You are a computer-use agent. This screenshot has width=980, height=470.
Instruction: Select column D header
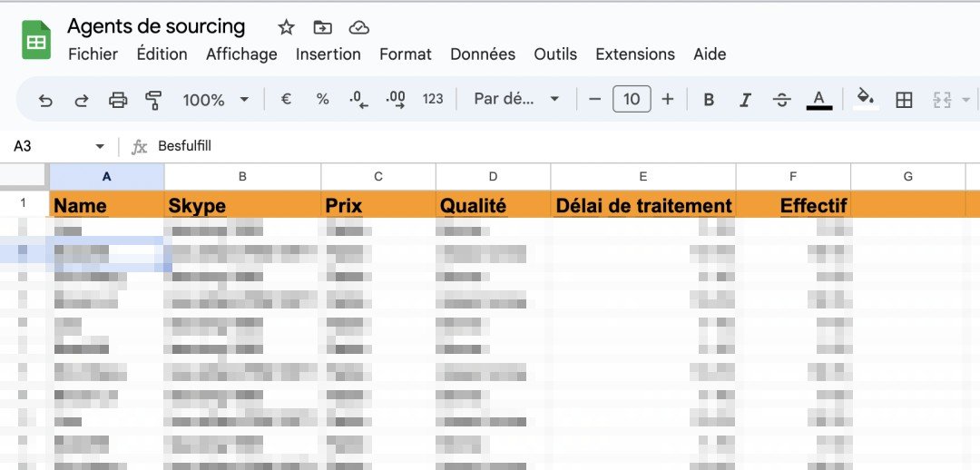coord(493,177)
